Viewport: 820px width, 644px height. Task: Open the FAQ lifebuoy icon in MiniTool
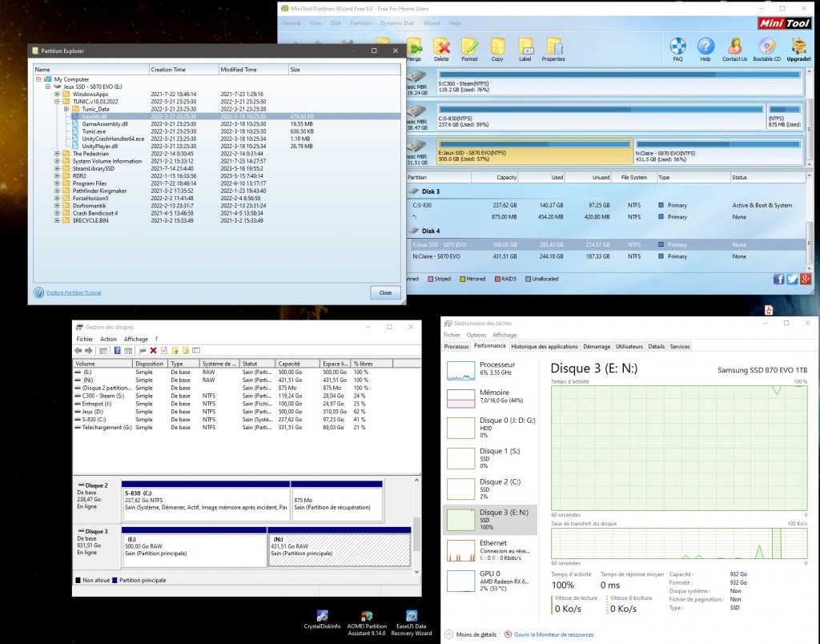tap(677, 46)
